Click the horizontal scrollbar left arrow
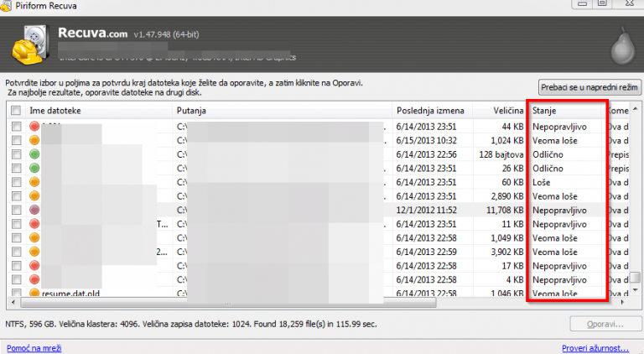The width and height of the screenshot is (644, 354). click(13, 303)
